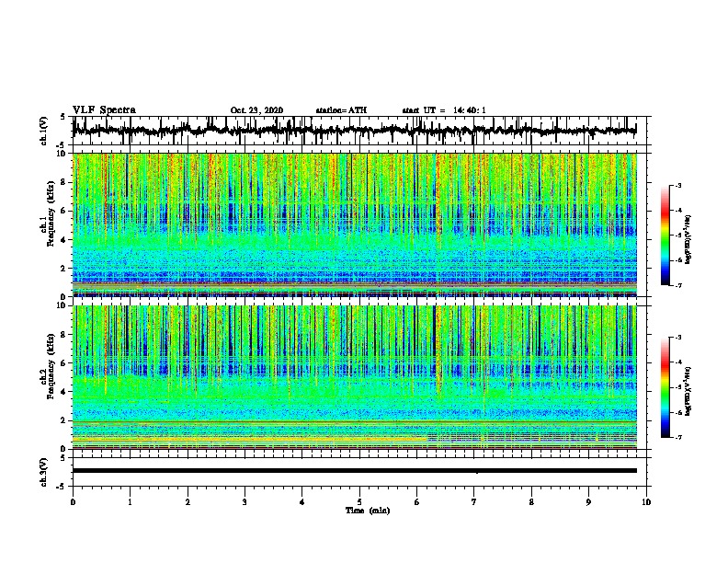Click time axis tick label '2'
This screenshot has height=563, width=728.
pyautogui.click(x=188, y=501)
